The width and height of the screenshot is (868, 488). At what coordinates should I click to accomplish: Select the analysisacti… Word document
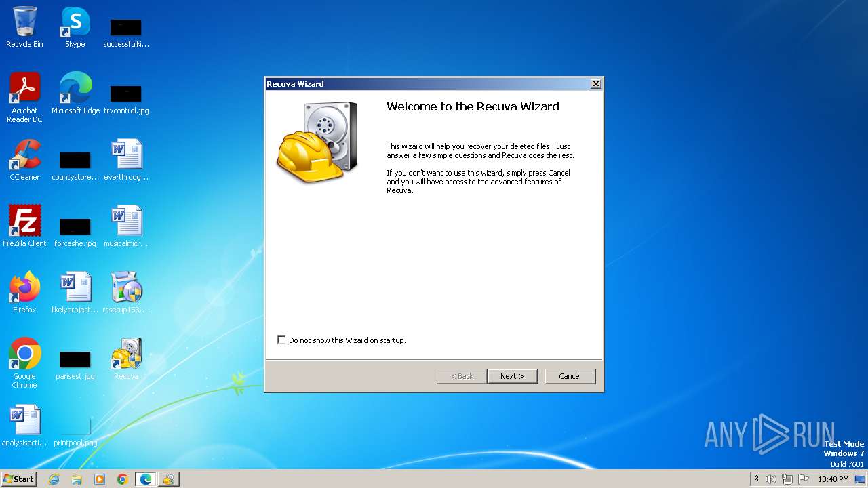click(x=24, y=426)
